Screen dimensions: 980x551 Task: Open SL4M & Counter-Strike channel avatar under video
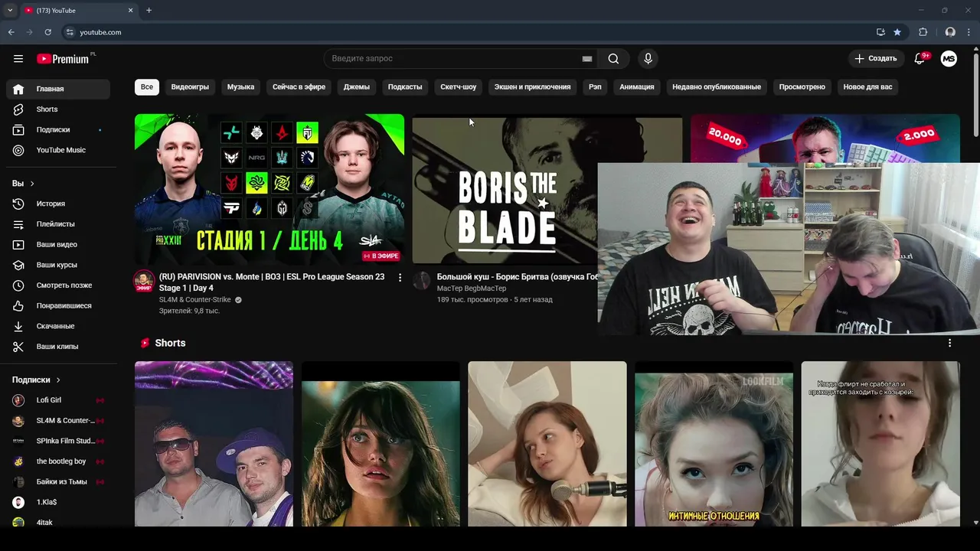144,281
